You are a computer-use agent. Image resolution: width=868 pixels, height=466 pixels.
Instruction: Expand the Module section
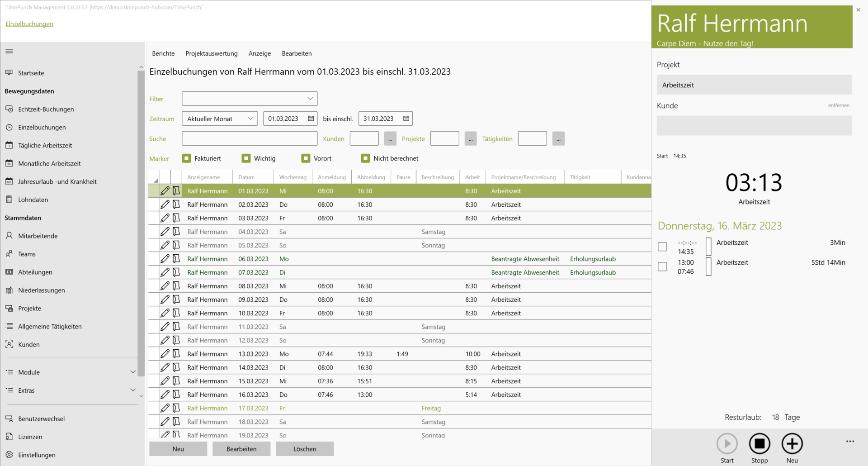[x=133, y=372]
